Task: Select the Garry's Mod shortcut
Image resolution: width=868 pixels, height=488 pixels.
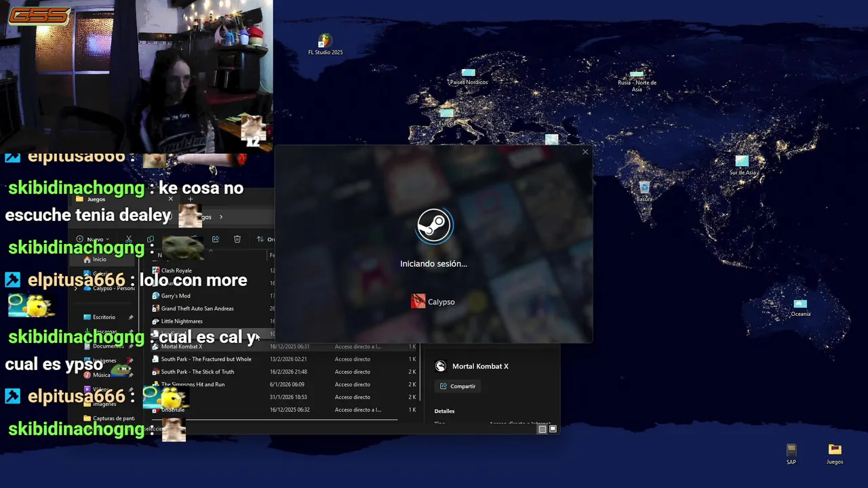Action: click(x=176, y=296)
